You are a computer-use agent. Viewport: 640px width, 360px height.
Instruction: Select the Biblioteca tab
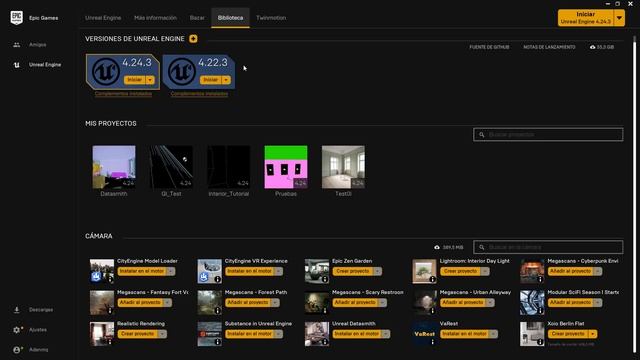pyautogui.click(x=230, y=18)
